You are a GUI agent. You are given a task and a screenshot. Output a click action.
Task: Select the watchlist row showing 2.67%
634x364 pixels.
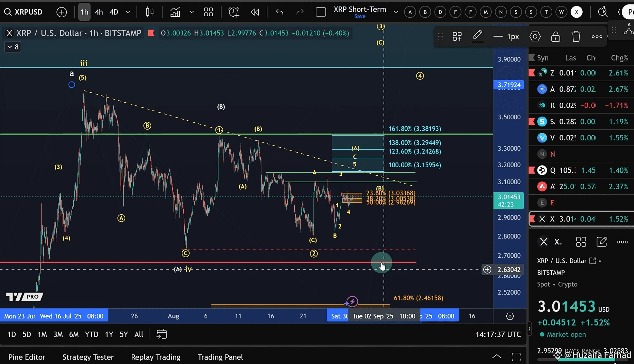[x=581, y=89]
